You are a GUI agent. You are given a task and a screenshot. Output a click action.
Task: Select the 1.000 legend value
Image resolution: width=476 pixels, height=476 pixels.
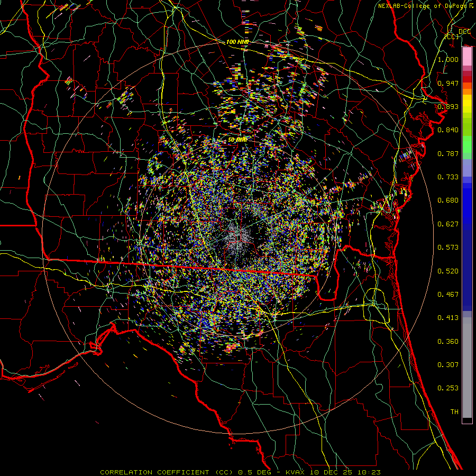448,59
